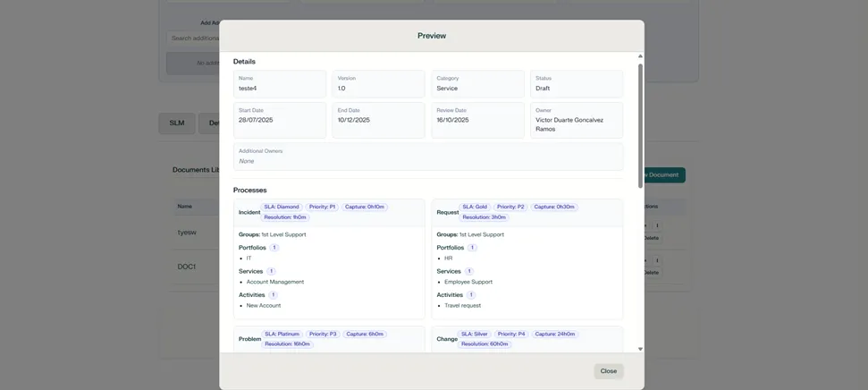Click the Search additional owners input field
The width and height of the screenshot is (868, 390).
pos(193,38)
